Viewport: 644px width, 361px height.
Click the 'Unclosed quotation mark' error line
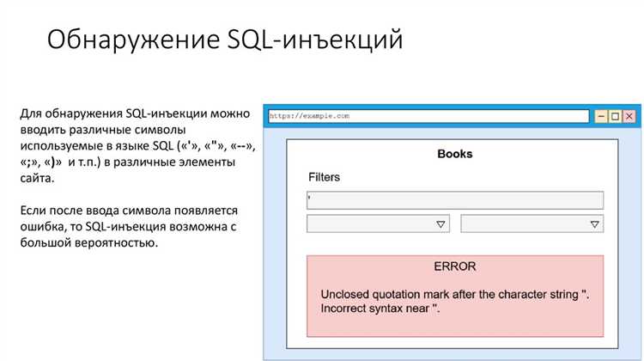pyautogui.click(x=454, y=295)
